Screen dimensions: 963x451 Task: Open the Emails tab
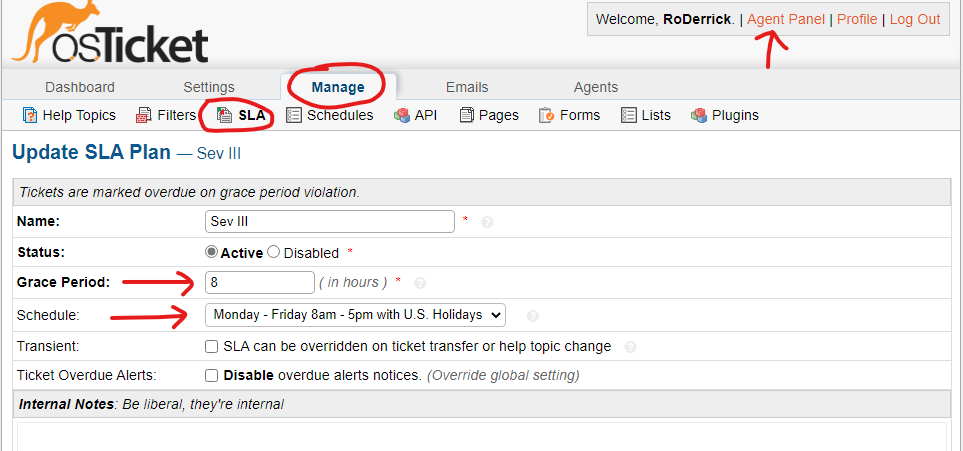click(x=467, y=87)
